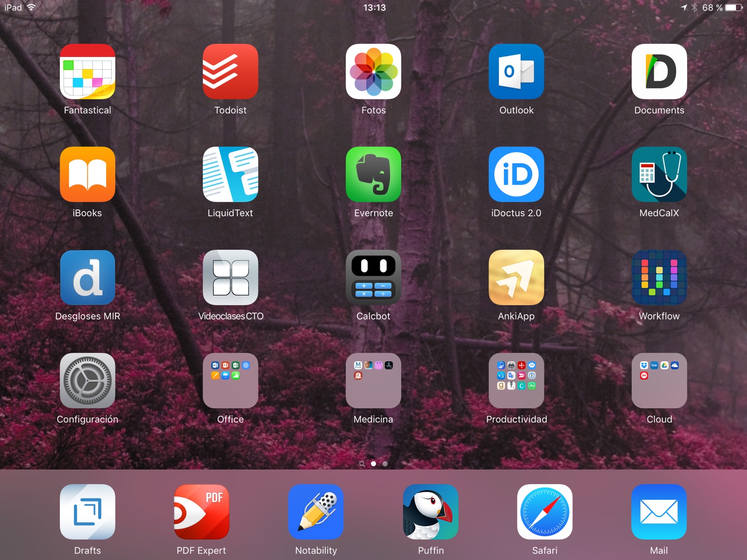Launch Notability from the dock
This screenshot has width=747, height=560.
click(316, 512)
